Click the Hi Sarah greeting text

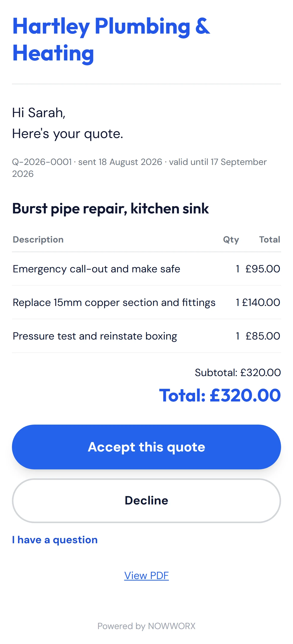click(39, 112)
